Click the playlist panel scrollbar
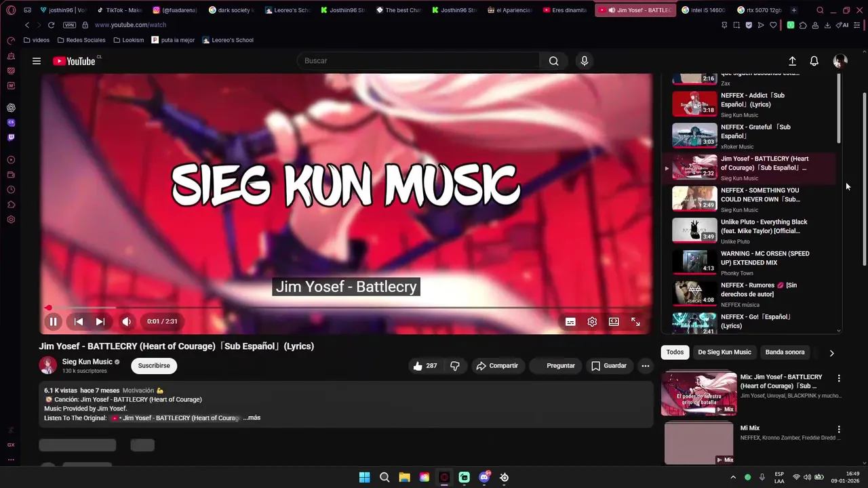 click(x=839, y=108)
